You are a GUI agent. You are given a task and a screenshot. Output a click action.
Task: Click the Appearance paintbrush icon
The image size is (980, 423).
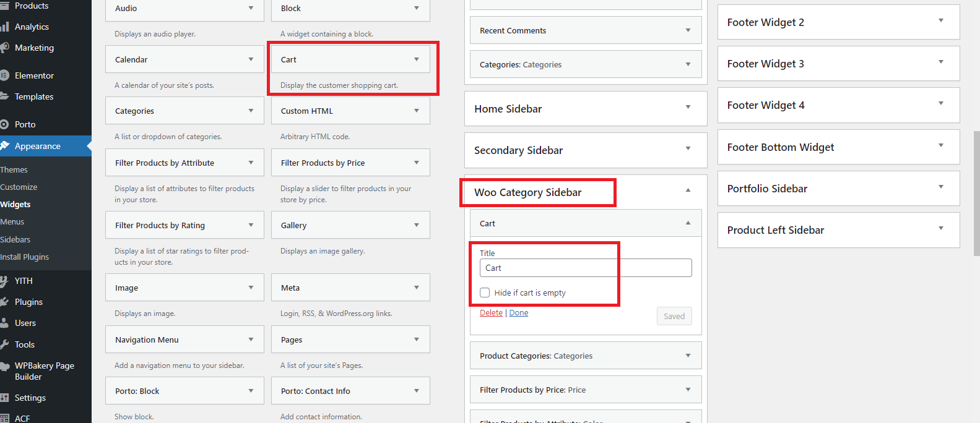click(5, 146)
